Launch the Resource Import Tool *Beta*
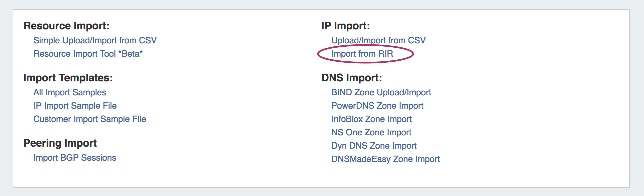644x196 pixels. (88, 54)
